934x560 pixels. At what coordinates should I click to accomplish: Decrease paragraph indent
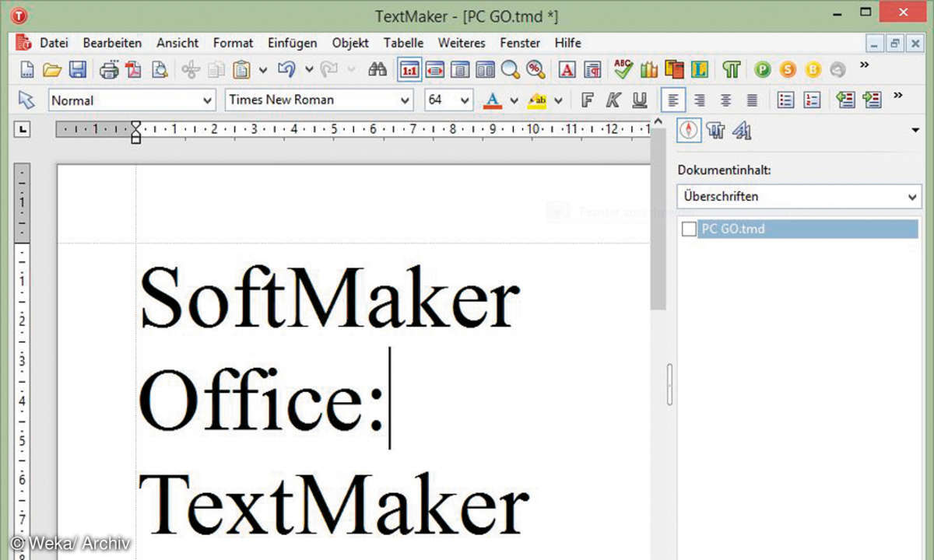pos(846,100)
